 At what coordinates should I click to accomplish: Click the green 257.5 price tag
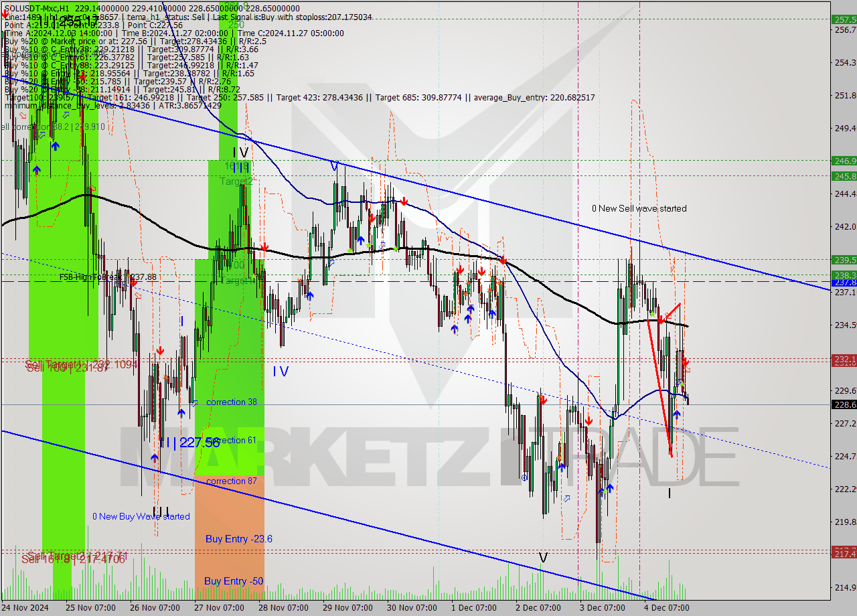(844, 19)
